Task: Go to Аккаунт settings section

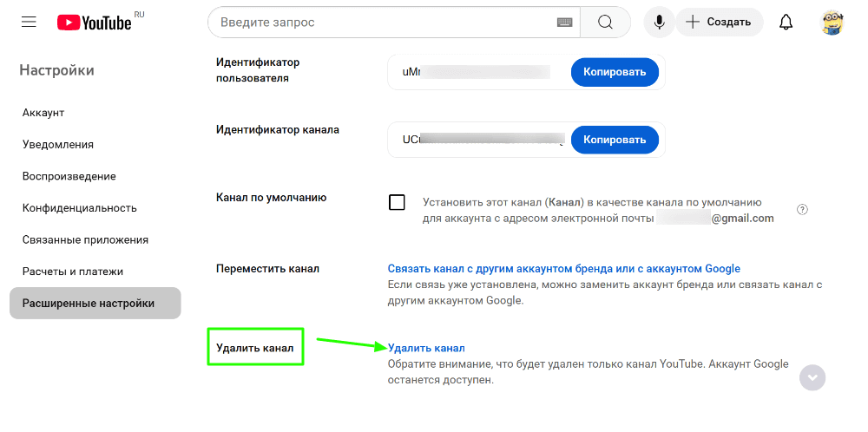Action: 43,113
